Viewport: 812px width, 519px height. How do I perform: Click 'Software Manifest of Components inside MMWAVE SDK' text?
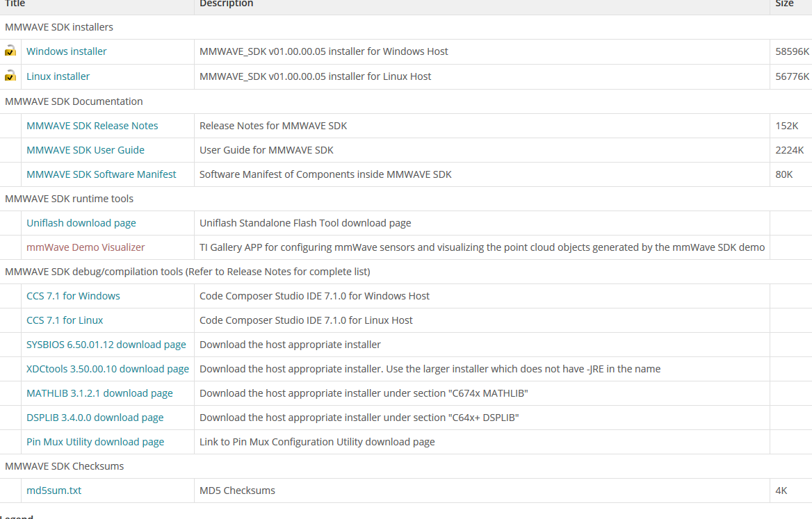tap(325, 174)
